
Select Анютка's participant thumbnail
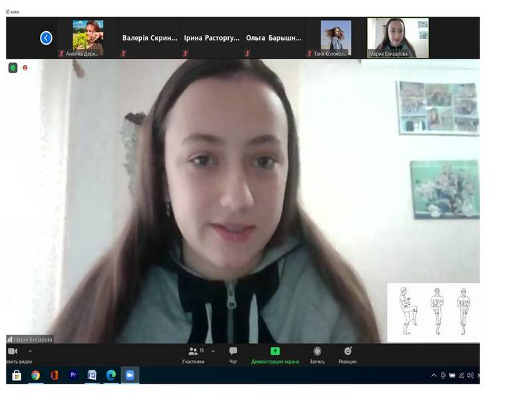tap(88, 38)
